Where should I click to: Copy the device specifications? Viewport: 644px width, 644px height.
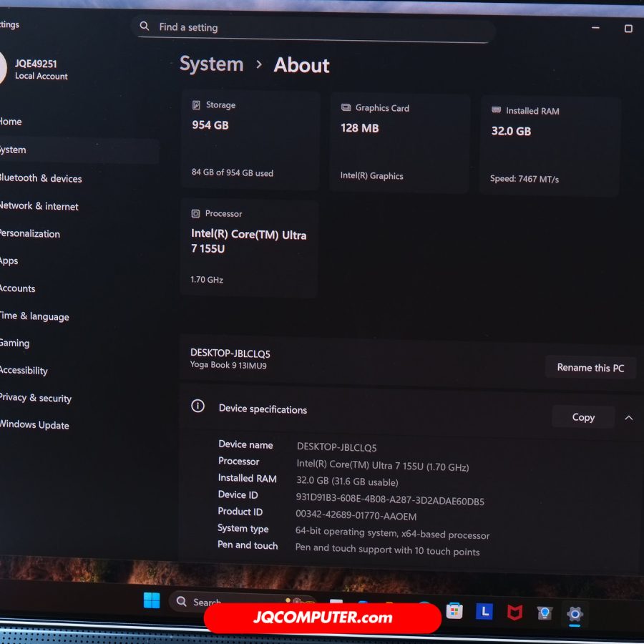(582, 417)
